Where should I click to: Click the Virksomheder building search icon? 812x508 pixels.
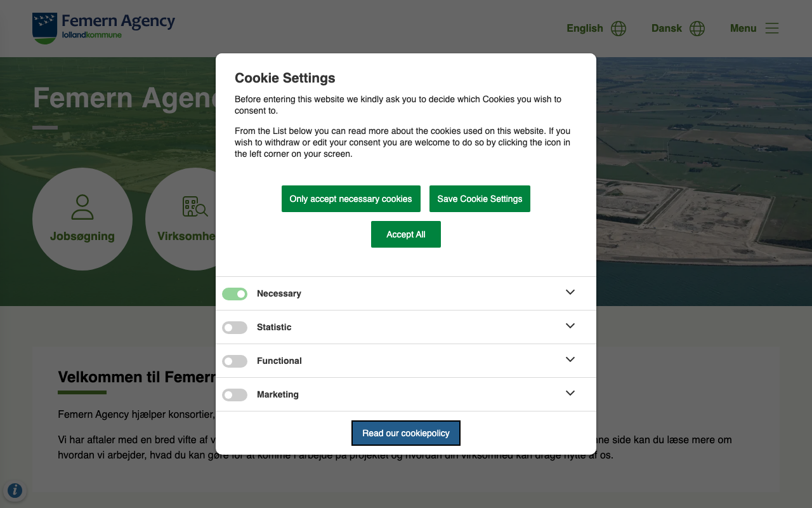click(195, 207)
